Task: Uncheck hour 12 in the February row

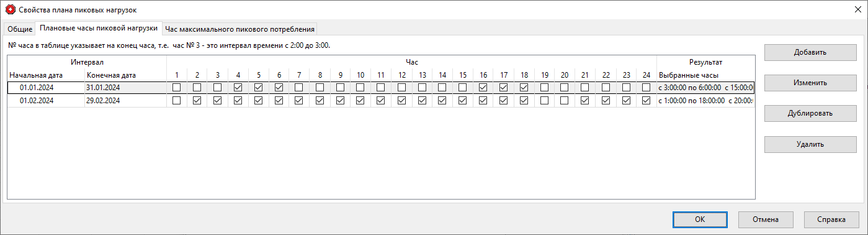Action: 401,101
